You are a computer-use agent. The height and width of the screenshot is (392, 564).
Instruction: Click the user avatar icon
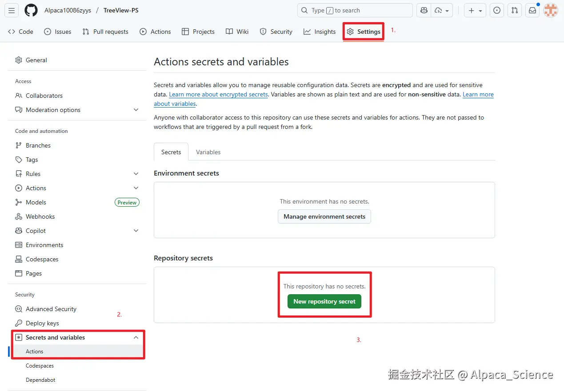pyautogui.click(x=551, y=10)
